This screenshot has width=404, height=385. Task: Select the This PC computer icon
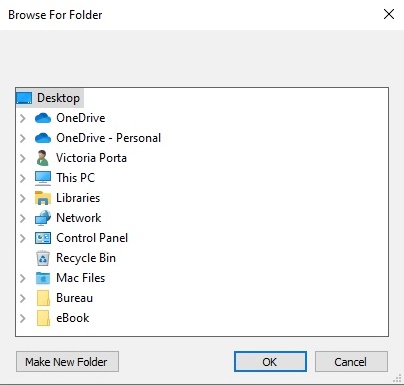click(43, 178)
